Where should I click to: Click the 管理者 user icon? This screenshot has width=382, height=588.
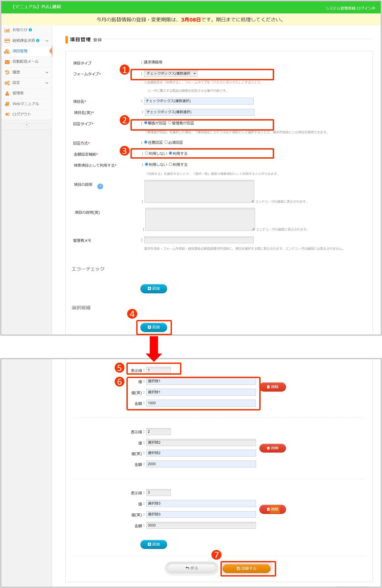tap(7, 93)
